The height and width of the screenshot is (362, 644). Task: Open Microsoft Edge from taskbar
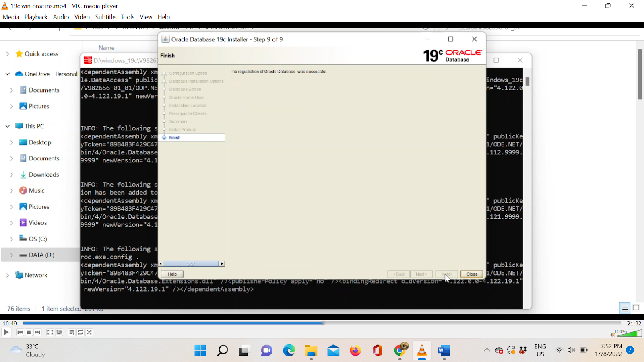pos(289,351)
